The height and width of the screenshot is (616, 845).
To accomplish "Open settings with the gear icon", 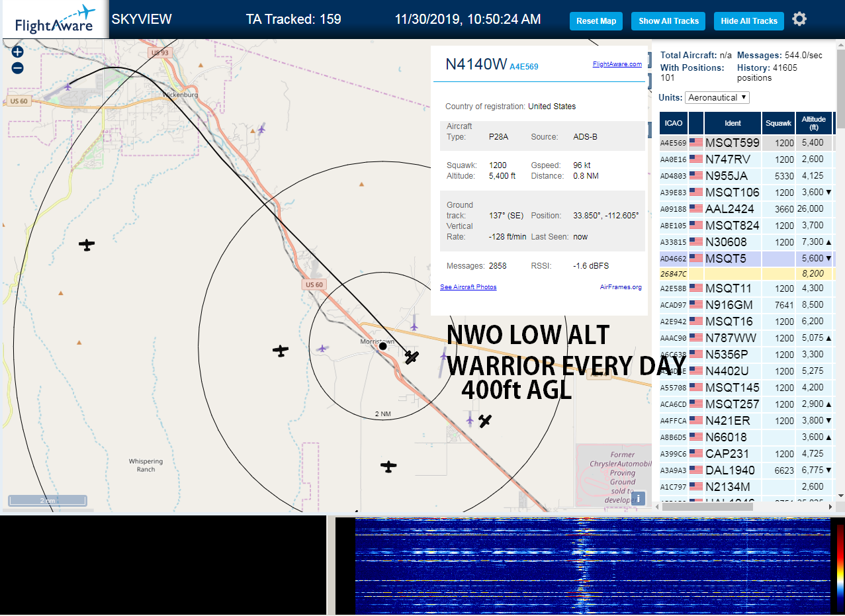I will (799, 19).
